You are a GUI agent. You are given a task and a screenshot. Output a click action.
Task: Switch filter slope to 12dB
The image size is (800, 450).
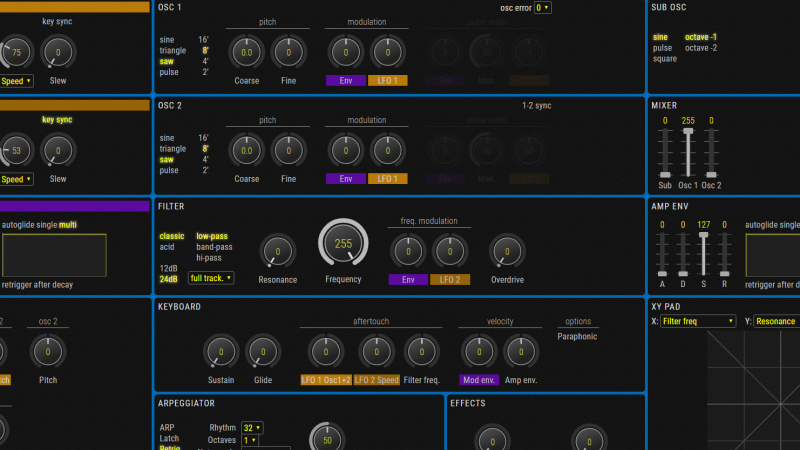click(168, 268)
